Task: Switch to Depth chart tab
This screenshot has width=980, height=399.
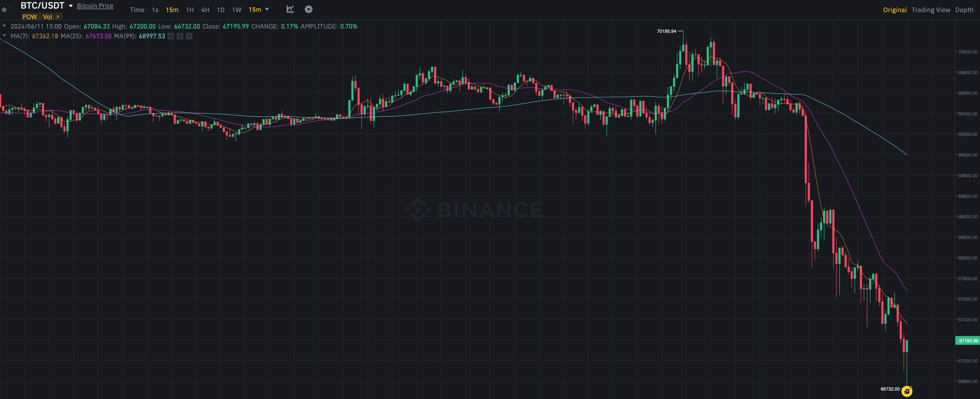Action: (964, 10)
